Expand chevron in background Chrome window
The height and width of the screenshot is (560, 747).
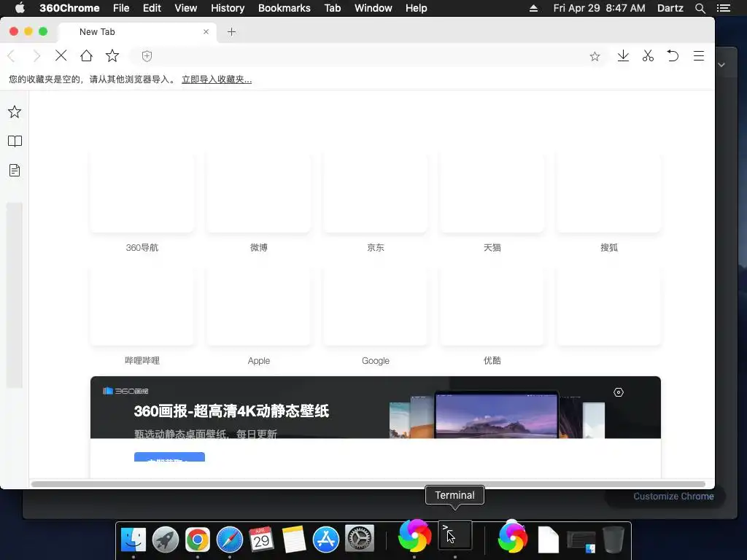pos(721,65)
